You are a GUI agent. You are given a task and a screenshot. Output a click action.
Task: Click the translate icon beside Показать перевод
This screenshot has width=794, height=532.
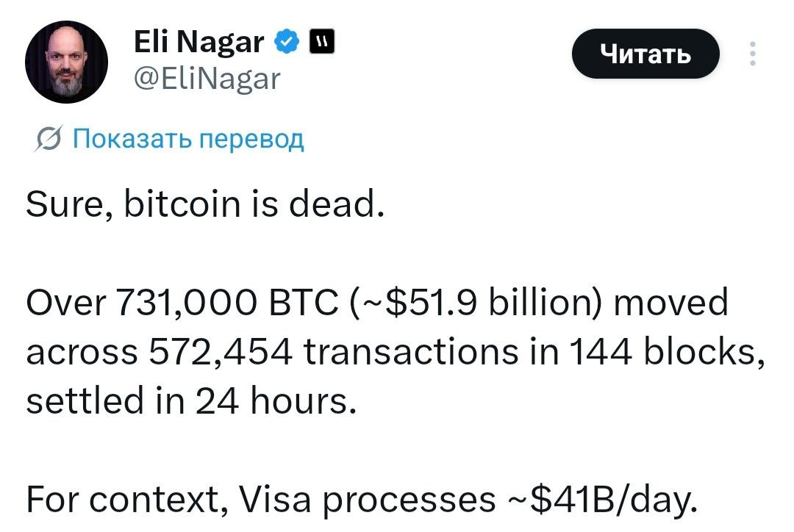49,139
